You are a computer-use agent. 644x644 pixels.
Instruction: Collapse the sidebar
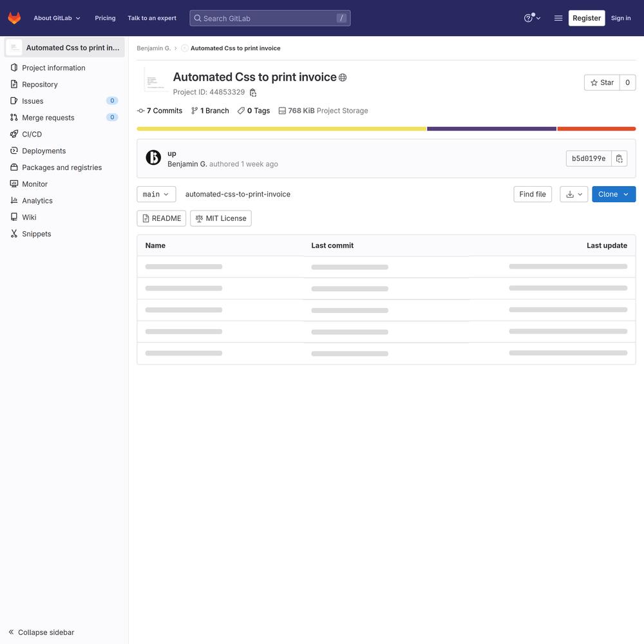coord(41,632)
